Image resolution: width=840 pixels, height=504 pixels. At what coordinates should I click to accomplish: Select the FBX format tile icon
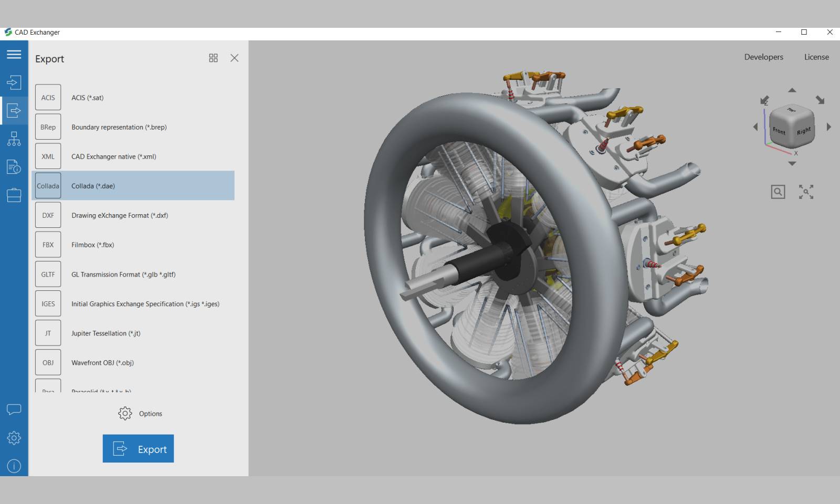click(48, 245)
